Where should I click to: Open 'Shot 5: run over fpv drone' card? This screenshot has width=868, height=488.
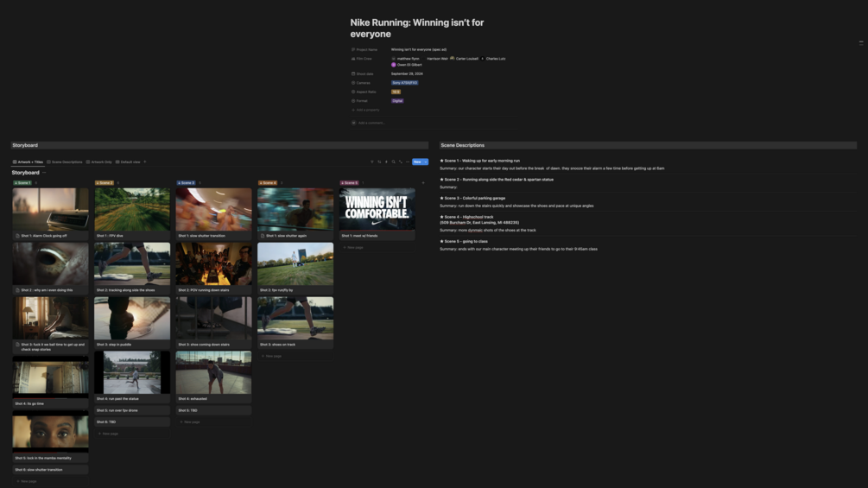(132, 410)
